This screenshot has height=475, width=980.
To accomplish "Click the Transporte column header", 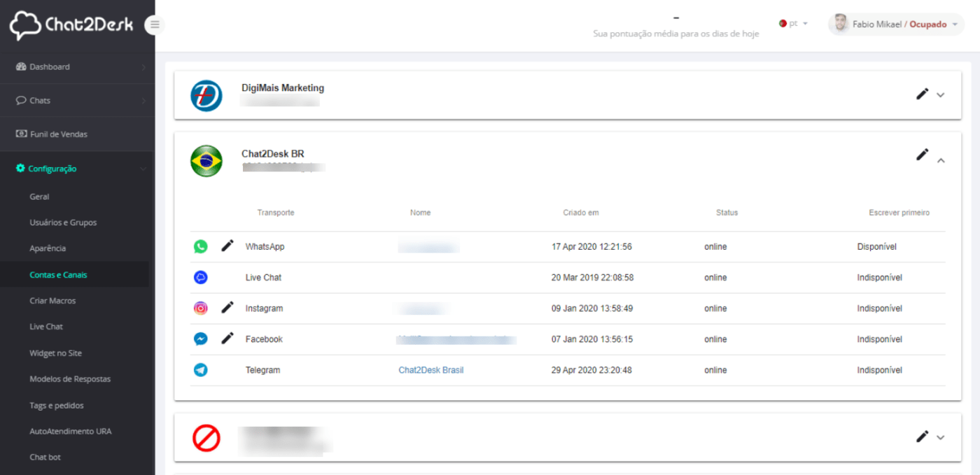I will pyautogui.click(x=276, y=213).
